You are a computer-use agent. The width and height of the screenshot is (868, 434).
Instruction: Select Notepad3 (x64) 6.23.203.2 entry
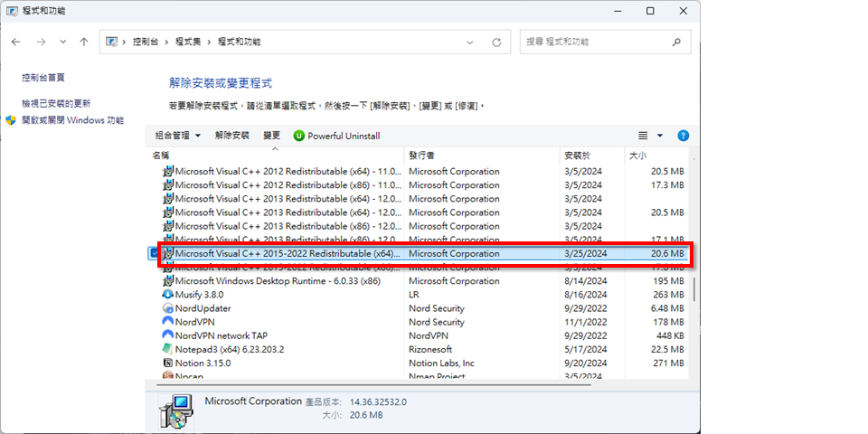(x=229, y=349)
